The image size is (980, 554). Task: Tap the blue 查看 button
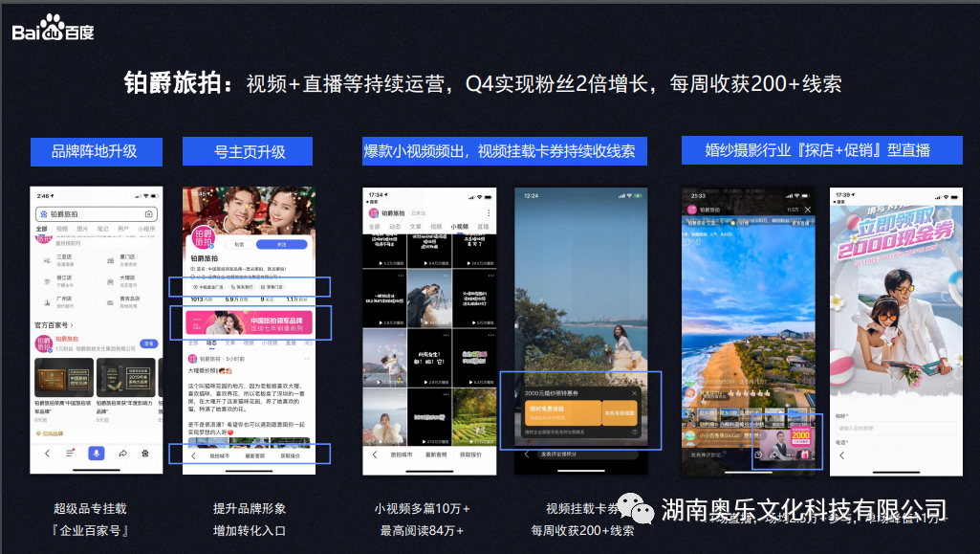point(149,343)
